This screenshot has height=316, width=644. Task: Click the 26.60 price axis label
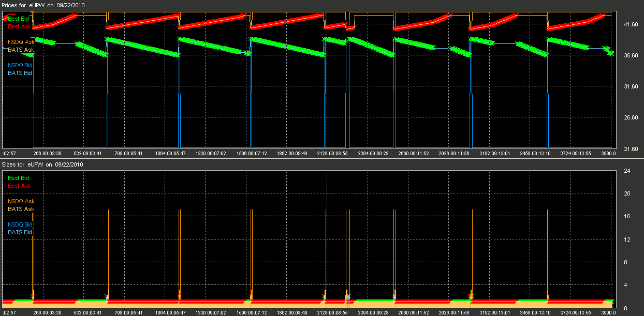630,117
